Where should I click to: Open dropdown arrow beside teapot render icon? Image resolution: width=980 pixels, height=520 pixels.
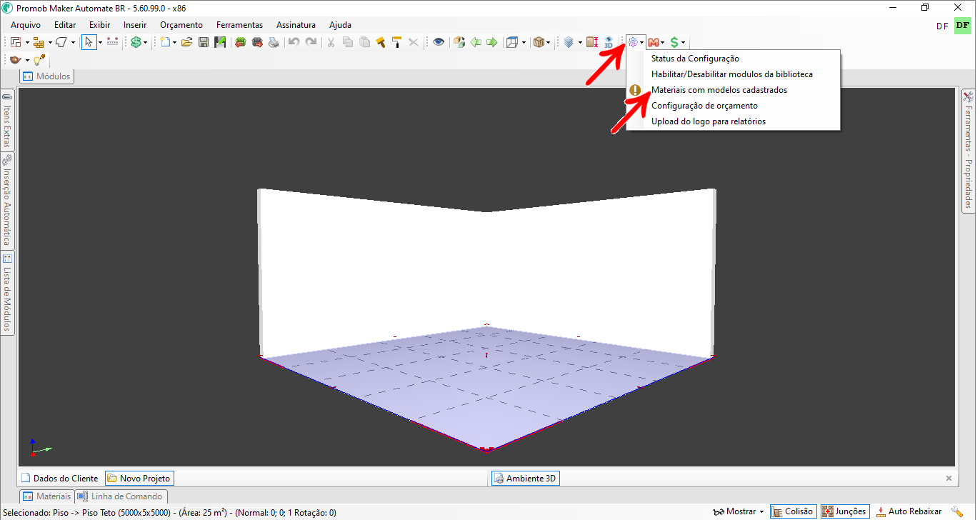(x=27, y=61)
